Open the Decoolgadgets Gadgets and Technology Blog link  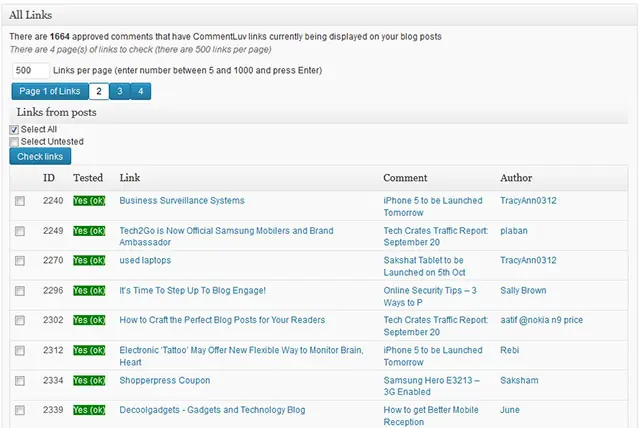tap(212, 410)
